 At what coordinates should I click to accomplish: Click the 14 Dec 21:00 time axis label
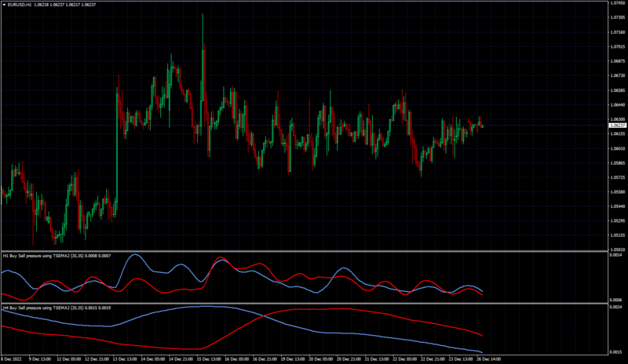coord(181,359)
